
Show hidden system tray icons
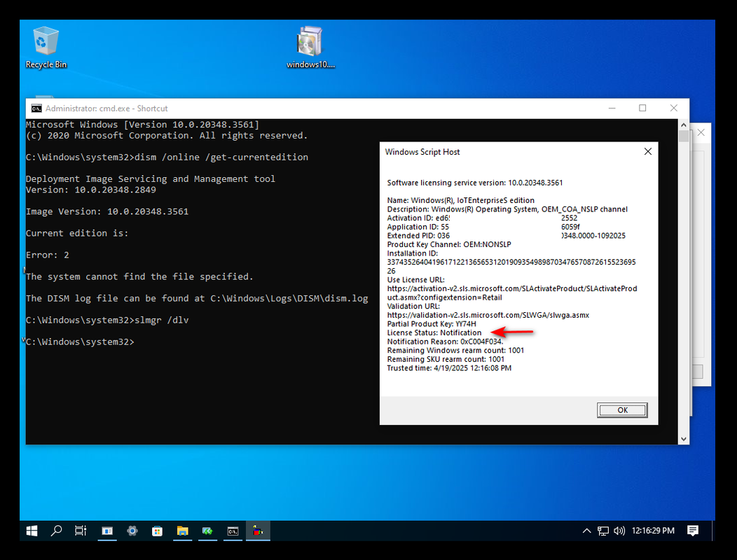click(586, 531)
